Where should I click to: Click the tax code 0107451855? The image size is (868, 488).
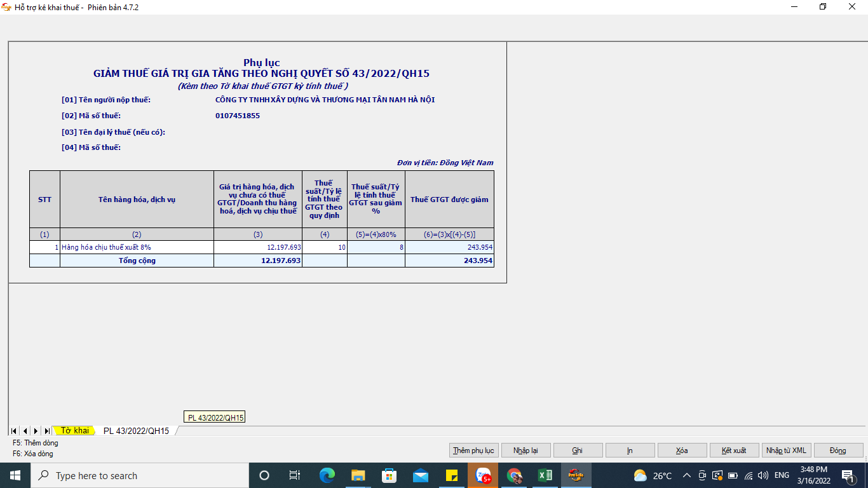click(x=238, y=116)
